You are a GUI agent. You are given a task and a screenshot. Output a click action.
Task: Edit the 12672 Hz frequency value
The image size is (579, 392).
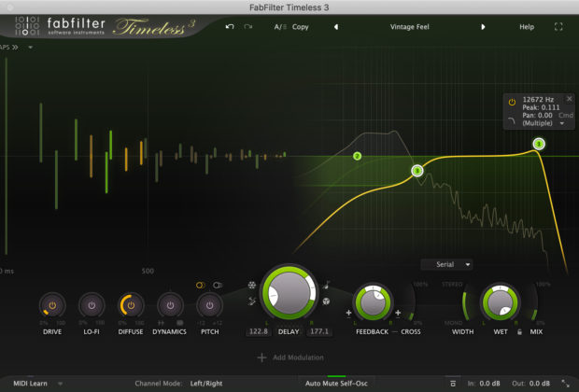point(538,99)
